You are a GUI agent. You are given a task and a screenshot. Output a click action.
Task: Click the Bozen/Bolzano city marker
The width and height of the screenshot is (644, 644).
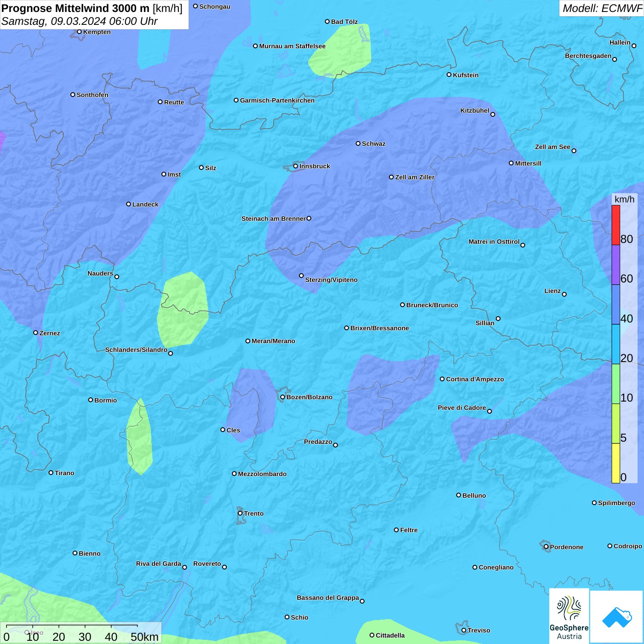pyautogui.click(x=282, y=397)
